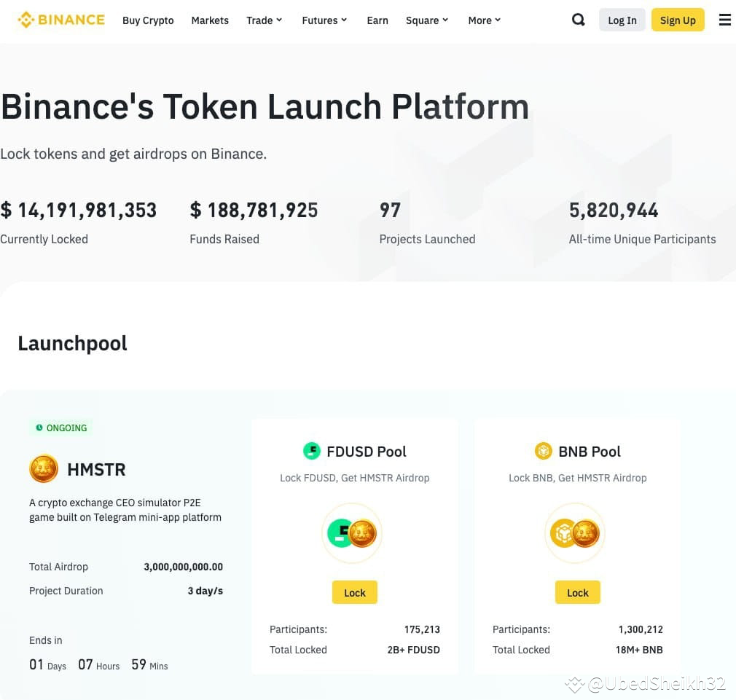Select the FDUSD Pool token icon

click(x=312, y=451)
